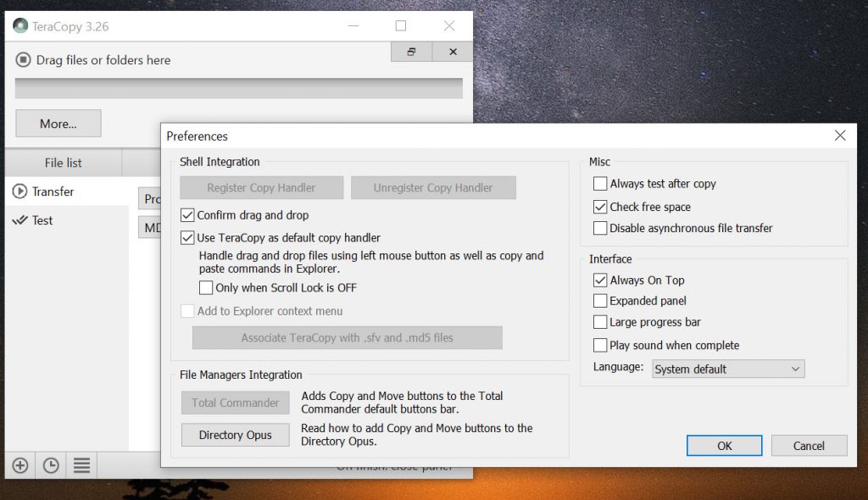Click the Drag files or folders here text
Viewport: 868px width, 500px height.
[x=103, y=60]
